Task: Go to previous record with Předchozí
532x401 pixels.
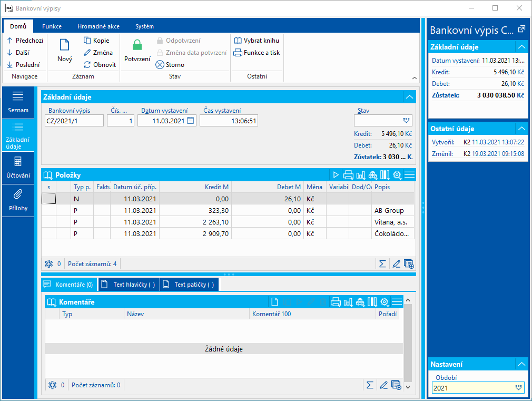Action: 25,41
